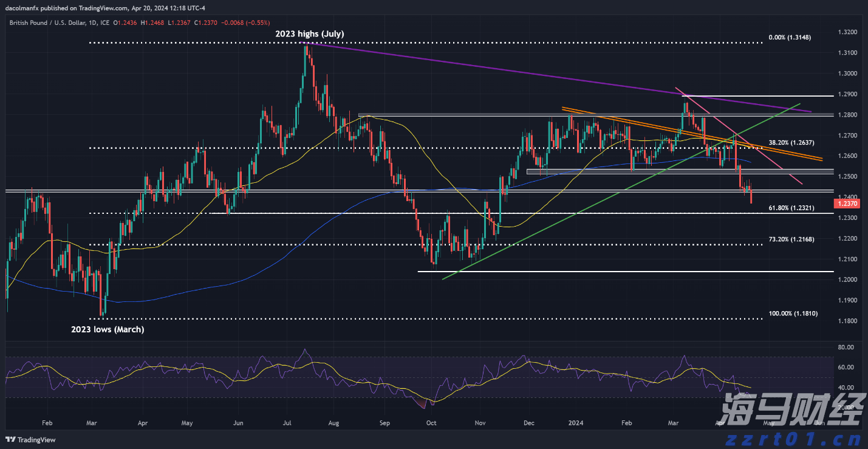Open the British Pound / U.S. Dollar symbol title

[53, 22]
